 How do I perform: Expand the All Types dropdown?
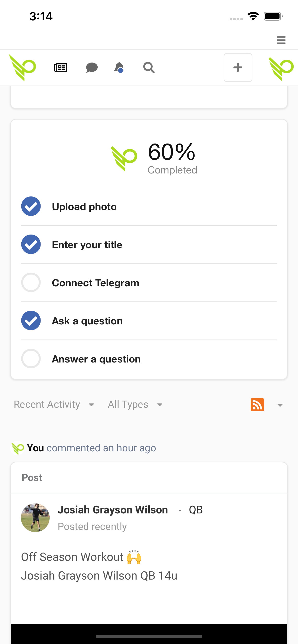(x=135, y=404)
